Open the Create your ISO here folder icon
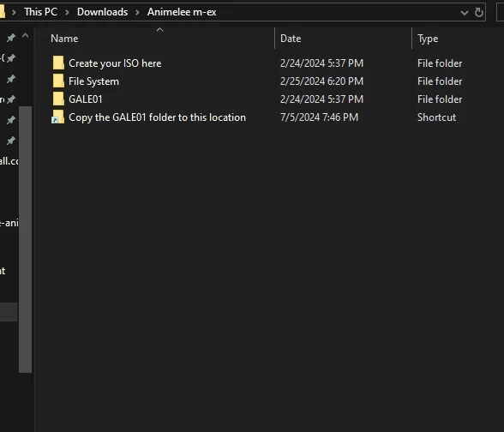Viewport: 504px width, 432px height. 58,63
